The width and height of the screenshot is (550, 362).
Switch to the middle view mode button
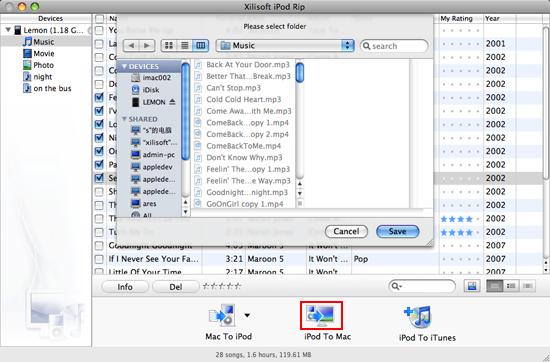511,286
